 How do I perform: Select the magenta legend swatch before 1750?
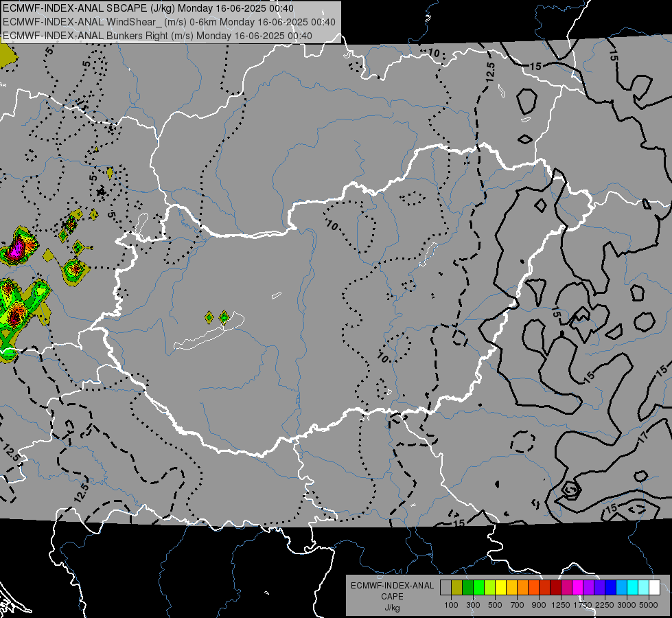pos(578,587)
